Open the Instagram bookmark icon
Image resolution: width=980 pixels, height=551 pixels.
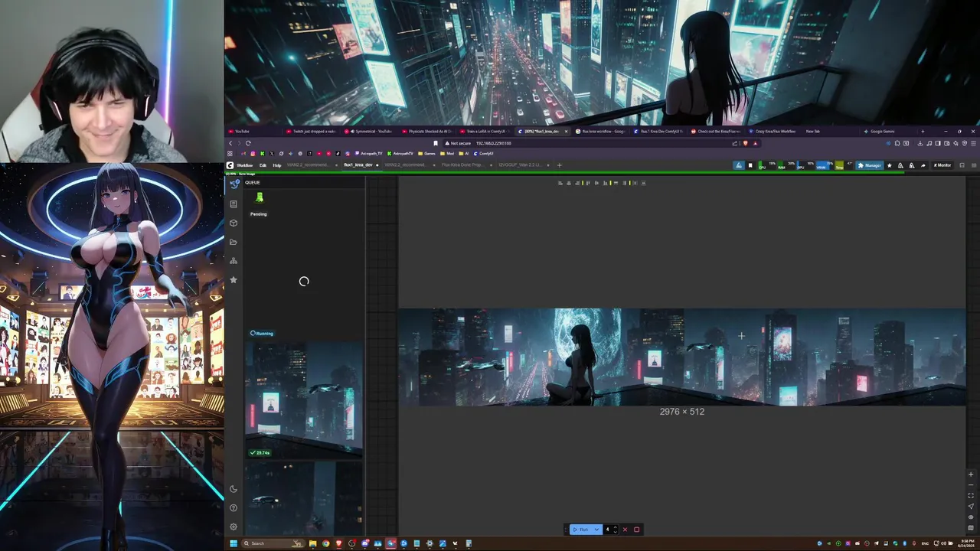253,154
